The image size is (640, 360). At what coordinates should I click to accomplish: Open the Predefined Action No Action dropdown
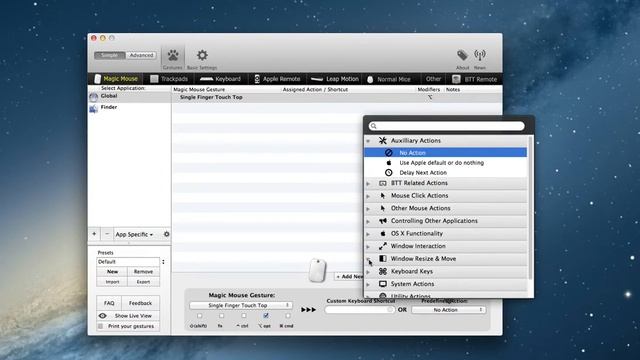pyautogui.click(x=449, y=310)
